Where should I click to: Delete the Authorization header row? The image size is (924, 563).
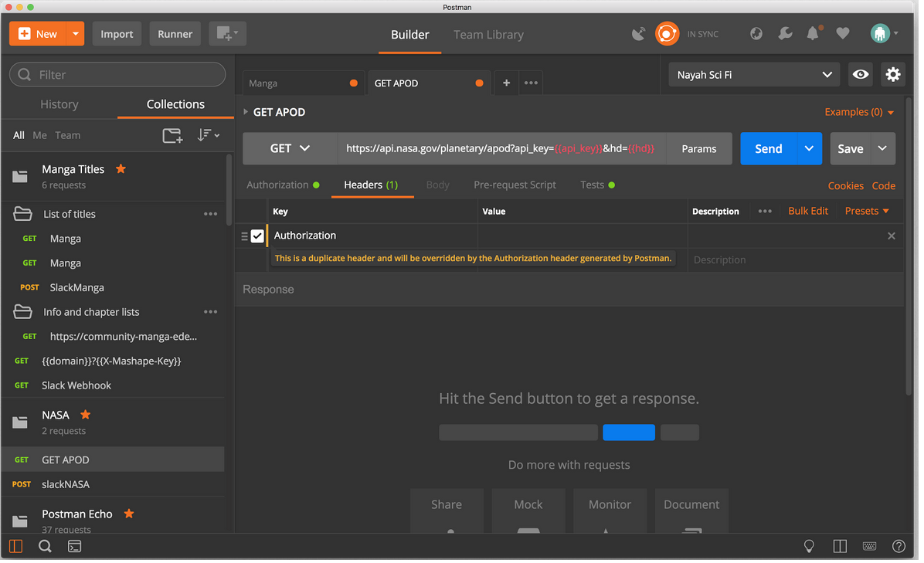(892, 236)
